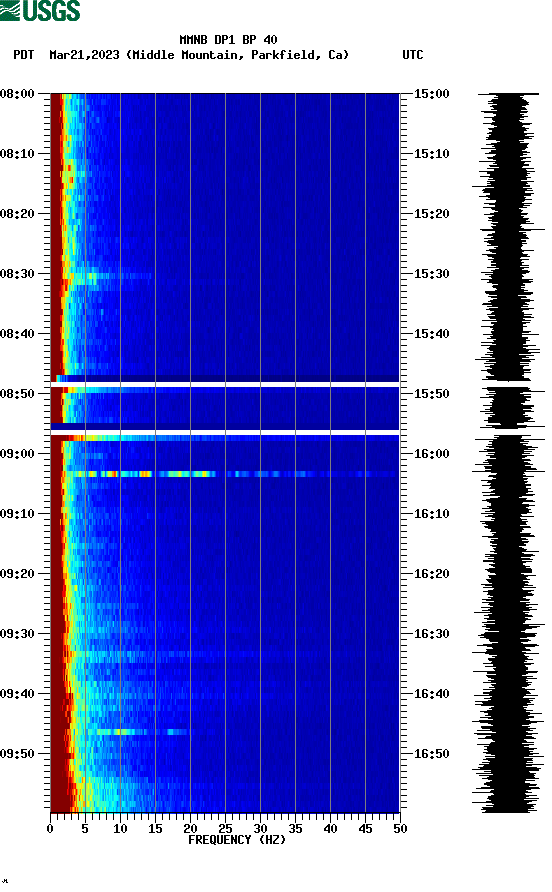Click the '08:50' PDT time label

pyautogui.click(x=17, y=394)
